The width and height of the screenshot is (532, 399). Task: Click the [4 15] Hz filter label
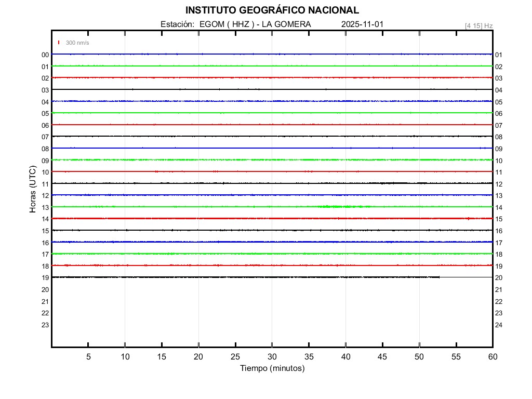(x=478, y=25)
